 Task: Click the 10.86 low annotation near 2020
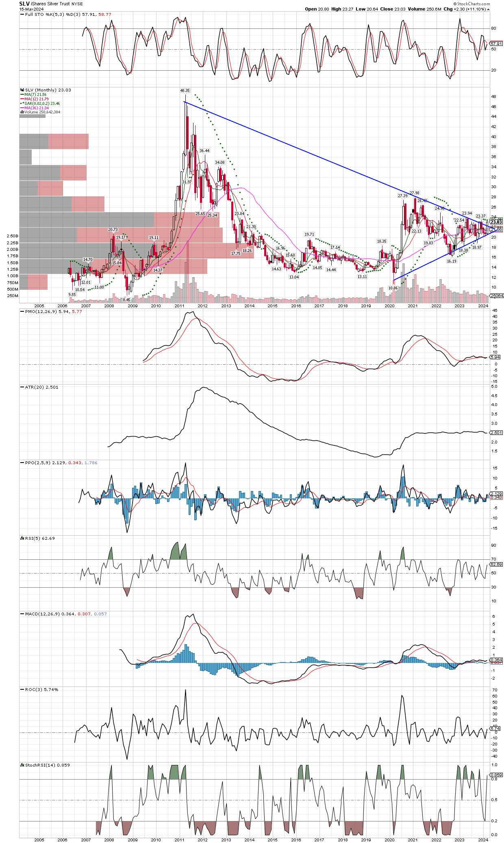pos(393,288)
